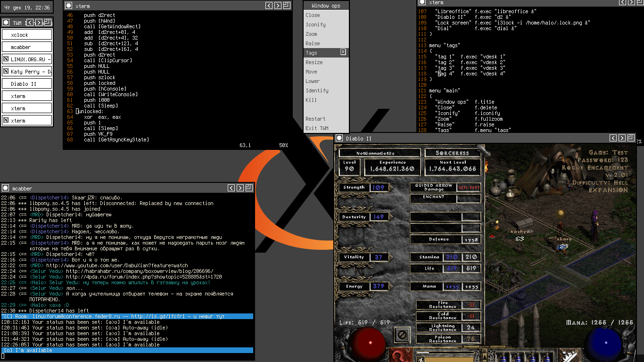The height and width of the screenshot is (362, 644).
Task: Click the iconified marker next to Katy Perry
Action: click(6, 72)
